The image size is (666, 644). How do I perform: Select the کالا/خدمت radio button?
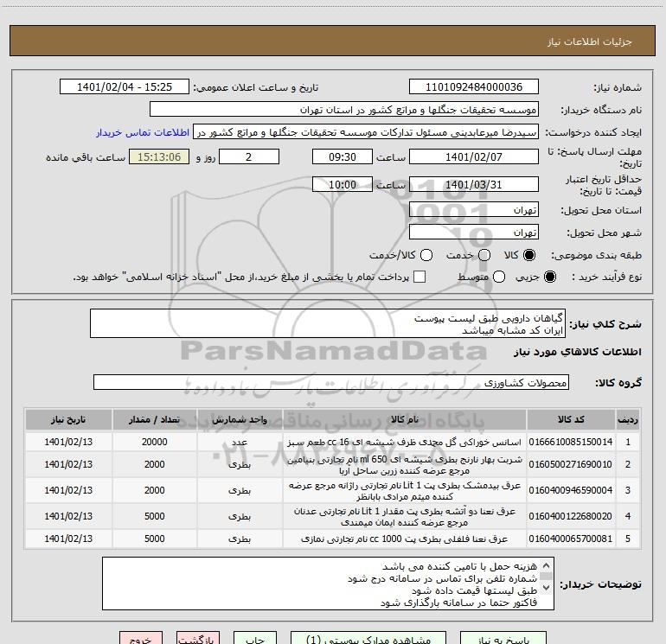(426, 255)
